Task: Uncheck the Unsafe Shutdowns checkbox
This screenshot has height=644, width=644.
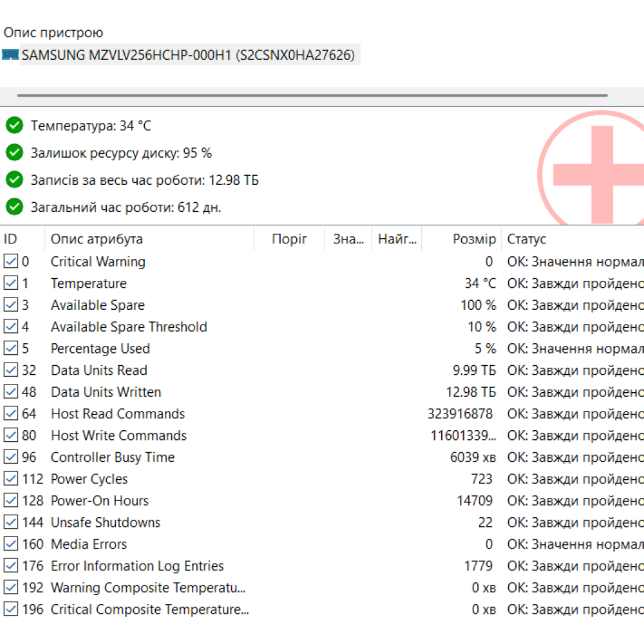Action: point(11,522)
